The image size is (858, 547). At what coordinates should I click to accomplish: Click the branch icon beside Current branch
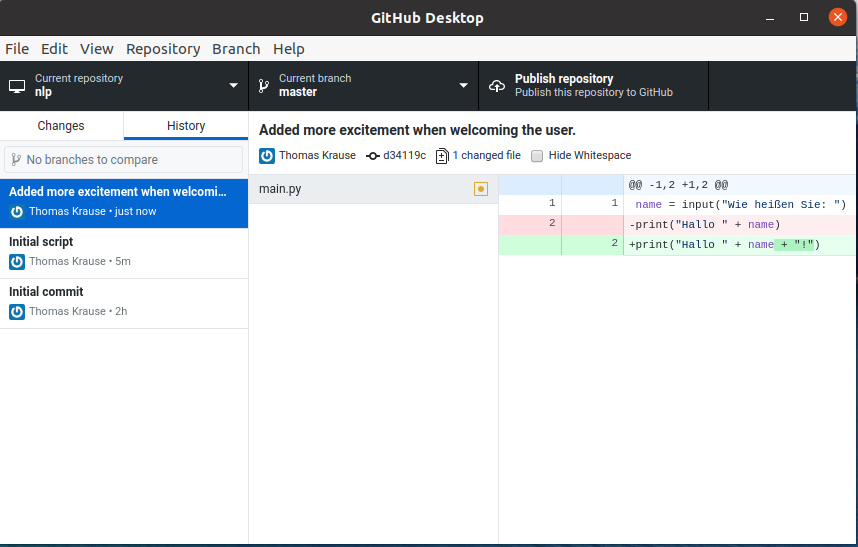point(264,86)
